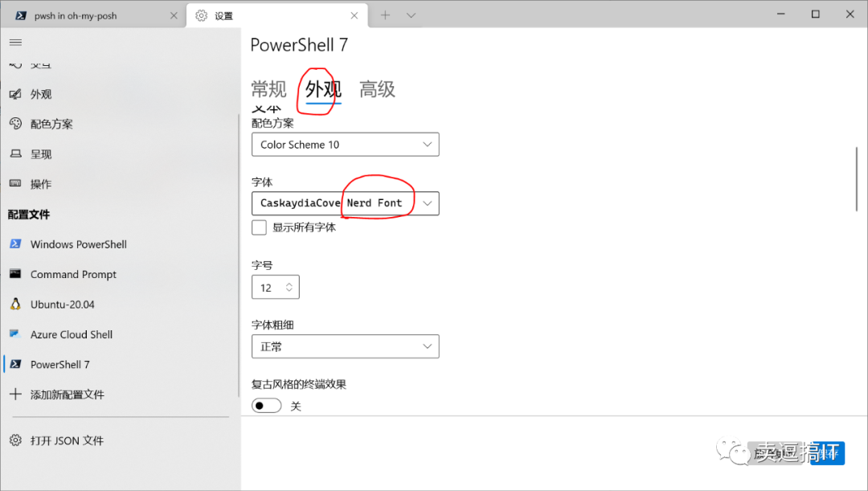Open 操作 keyboard actions page
Image resolution: width=868 pixels, height=491 pixels.
(x=119, y=184)
